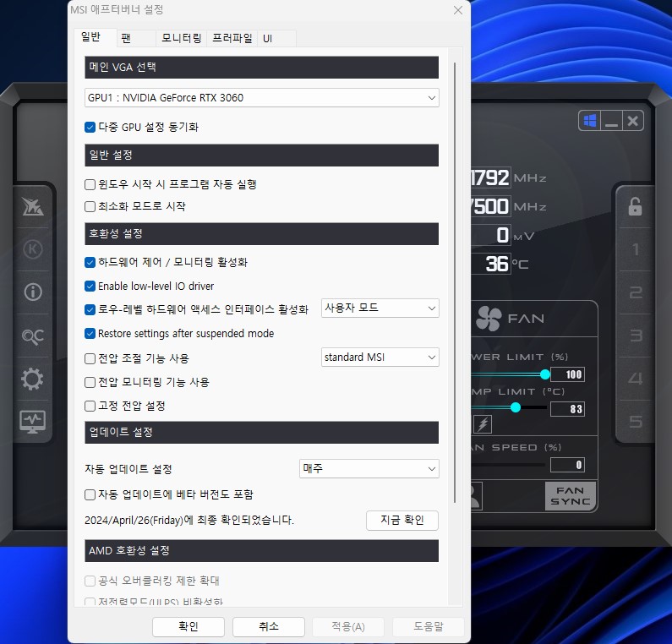Click the temp limit value field 83
The image size is (672, 644).
point(567,409)
